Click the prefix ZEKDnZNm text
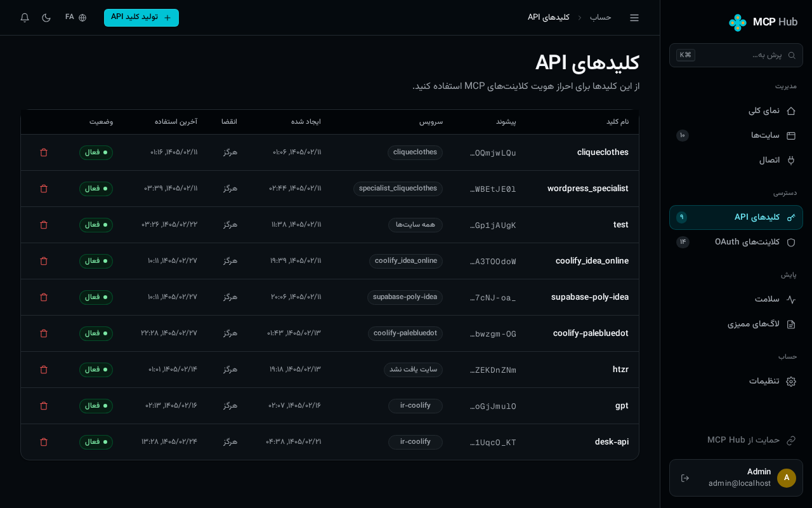 click(x=493, y=370)
